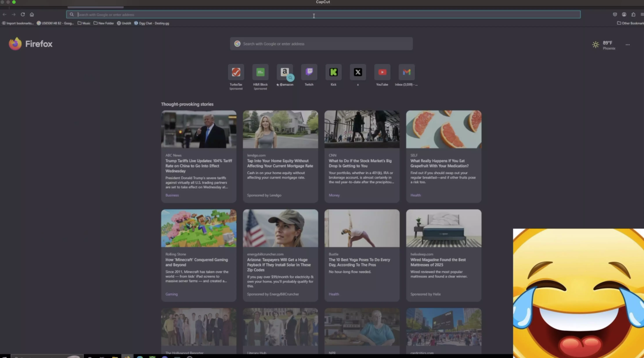Open the Firefox account icon
This screenshot has height=358, width=644.
click(x=624, y=15)
